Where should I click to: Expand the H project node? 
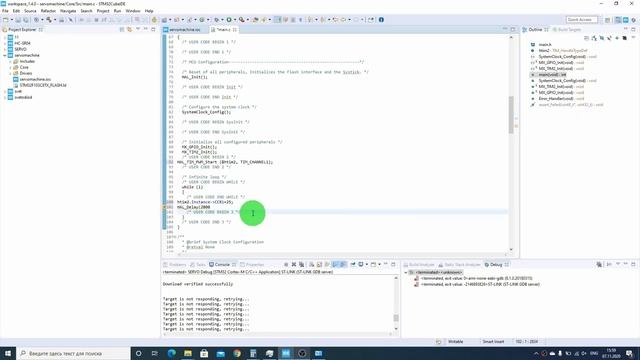pyautogui.click(x=5, y=37)
